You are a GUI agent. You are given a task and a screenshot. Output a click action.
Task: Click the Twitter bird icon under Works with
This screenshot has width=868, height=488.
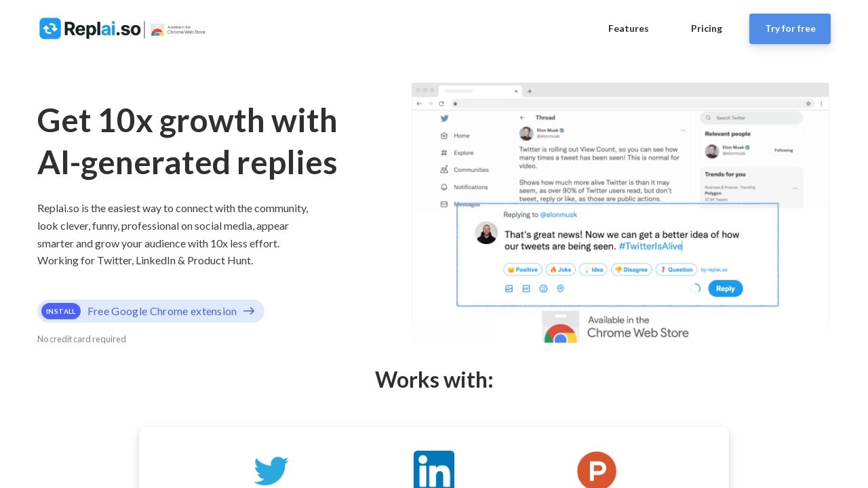coord(271,470)
